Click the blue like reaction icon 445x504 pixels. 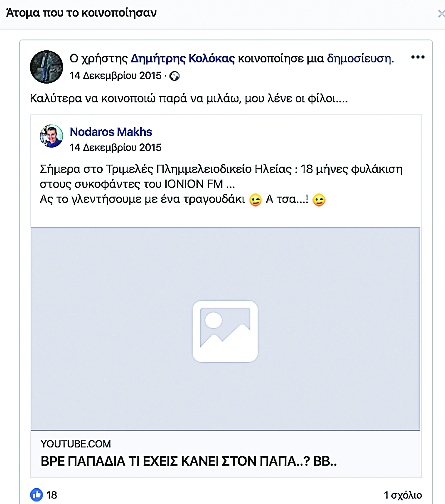click(x=36, y=495)
